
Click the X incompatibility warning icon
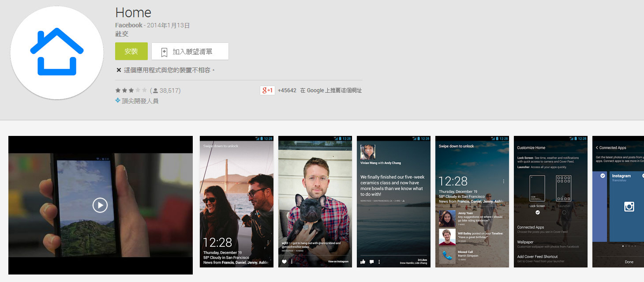119,70
